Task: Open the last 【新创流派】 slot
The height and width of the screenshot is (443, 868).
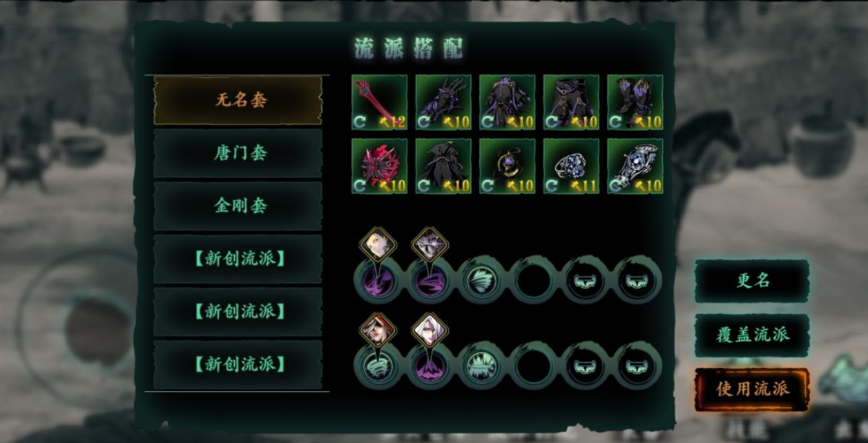Action: click(238, 364)
